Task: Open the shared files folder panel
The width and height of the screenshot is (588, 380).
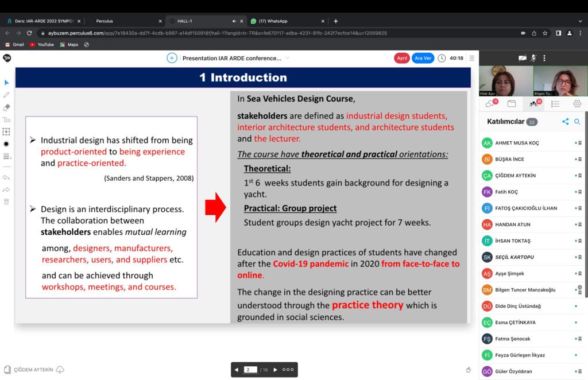Action: (512, 104)
